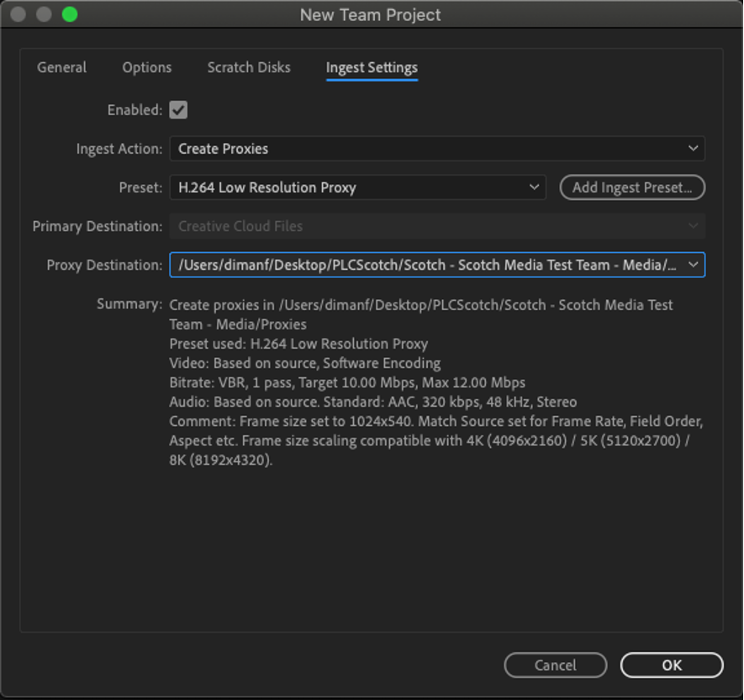Click the Summary text describing proxy settings
This screenshot has height=700, width=744.
pos(436,382)
